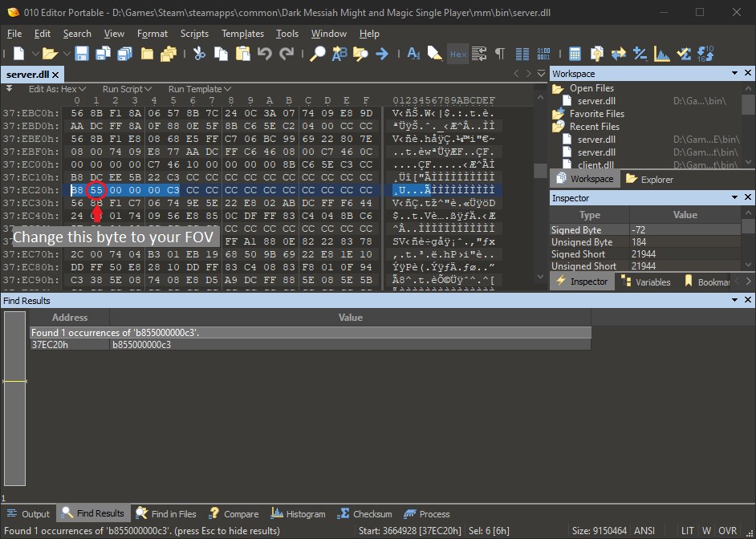756x539 pixels.
Task: Click the hex operations plus-minus icon
Action: (x=640, y=54)
